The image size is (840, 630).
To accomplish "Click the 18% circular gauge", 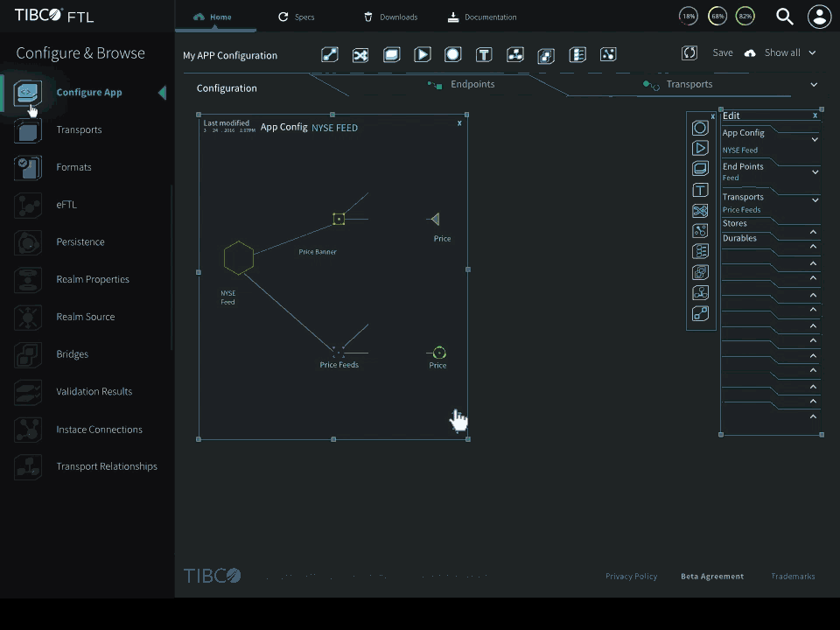I will [x=689, y=16].
